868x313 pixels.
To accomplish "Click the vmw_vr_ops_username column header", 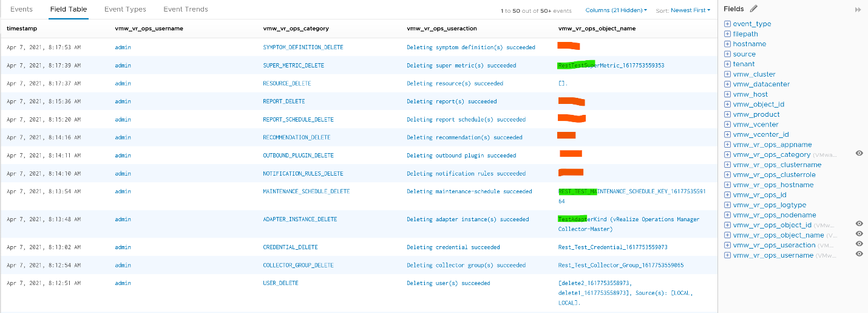I will 149,29.
